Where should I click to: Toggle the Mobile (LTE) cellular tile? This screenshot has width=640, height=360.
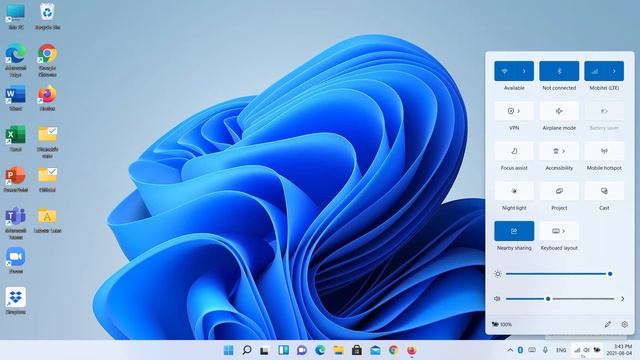click(595, 71)
